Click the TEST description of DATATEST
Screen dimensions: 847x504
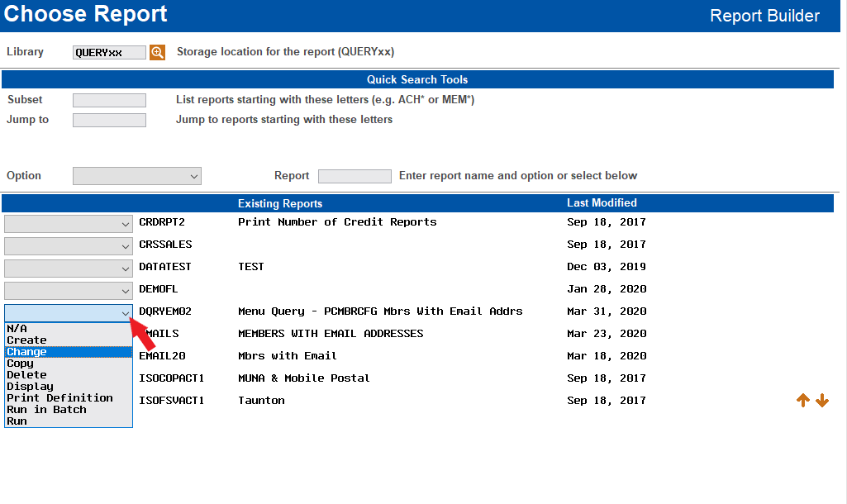pyautogui.click(x=251, y=267)
